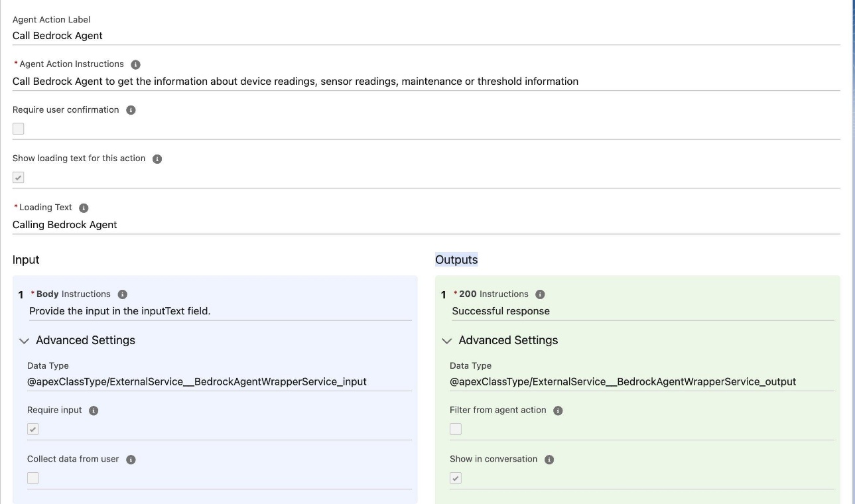Click the Outputs Data Type value field
Image resolution: width=855 pixels, height=504 pixels.
tap(642, 382)
